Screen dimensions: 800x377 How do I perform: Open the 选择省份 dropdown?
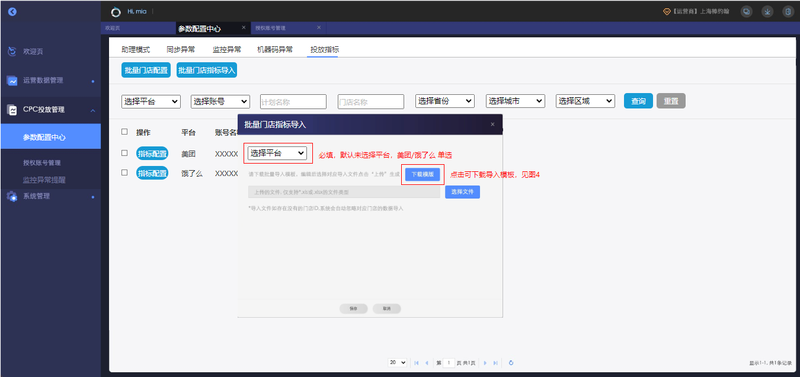pyautogui.click(x=445, y=101)
